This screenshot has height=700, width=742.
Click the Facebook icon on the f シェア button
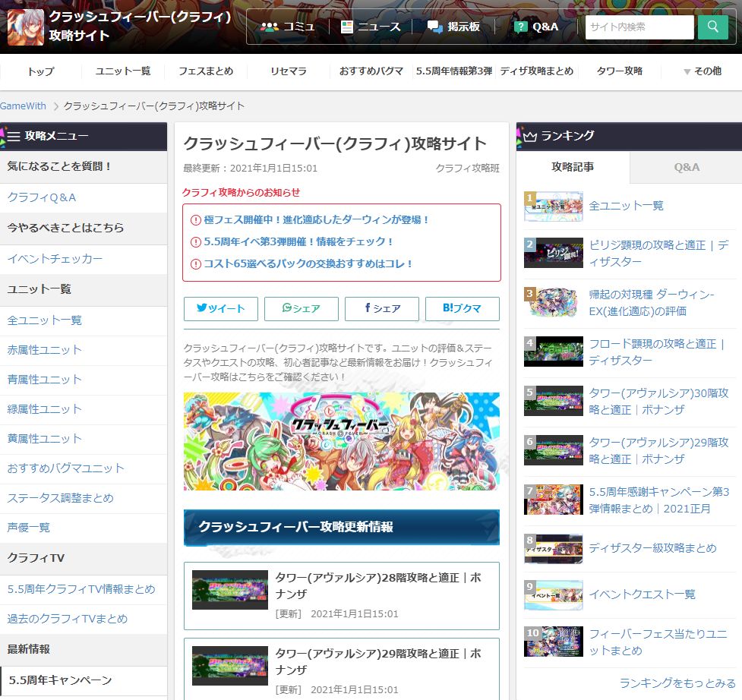click(x=367, y=309)
